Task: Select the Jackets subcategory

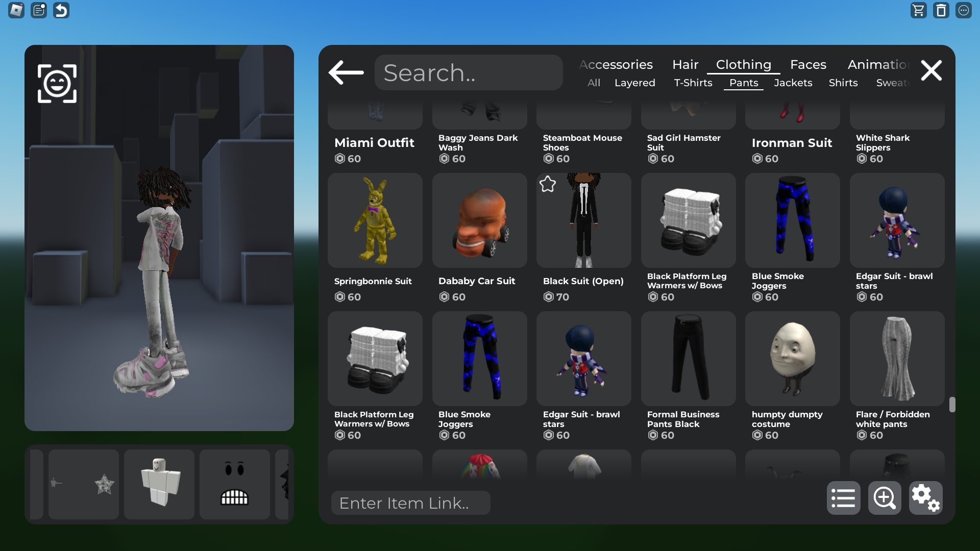Action: pyautogui.click(x=793, y=83)
